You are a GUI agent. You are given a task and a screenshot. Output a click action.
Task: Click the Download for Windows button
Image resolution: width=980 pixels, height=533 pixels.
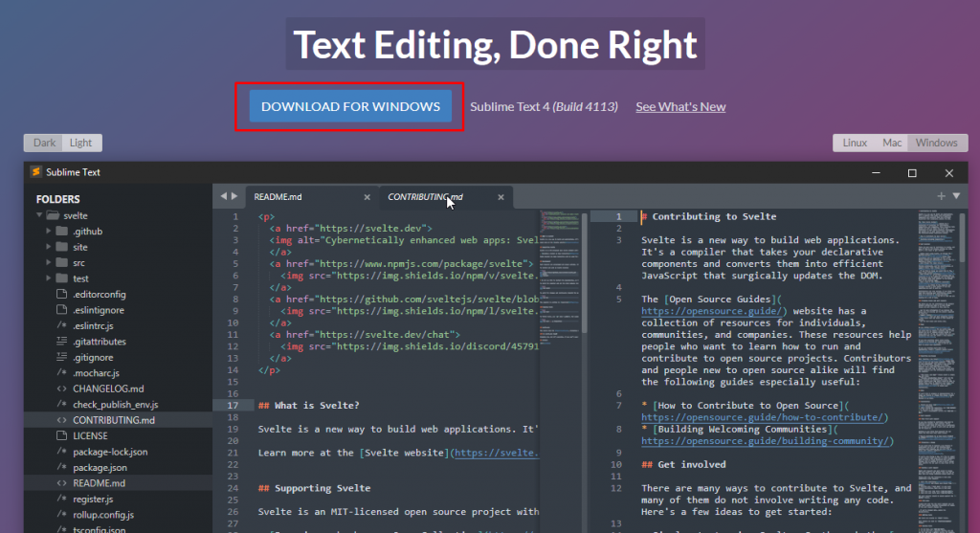click(x=350, y=106)
